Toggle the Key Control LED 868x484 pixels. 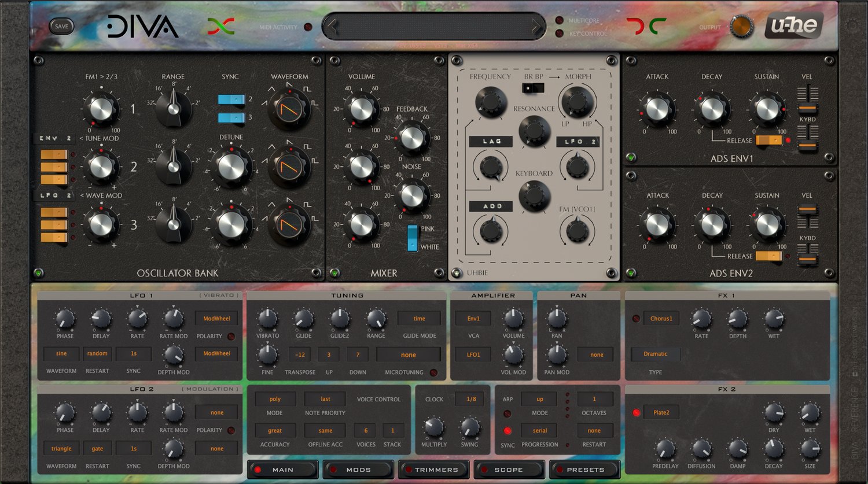point(560,34)
